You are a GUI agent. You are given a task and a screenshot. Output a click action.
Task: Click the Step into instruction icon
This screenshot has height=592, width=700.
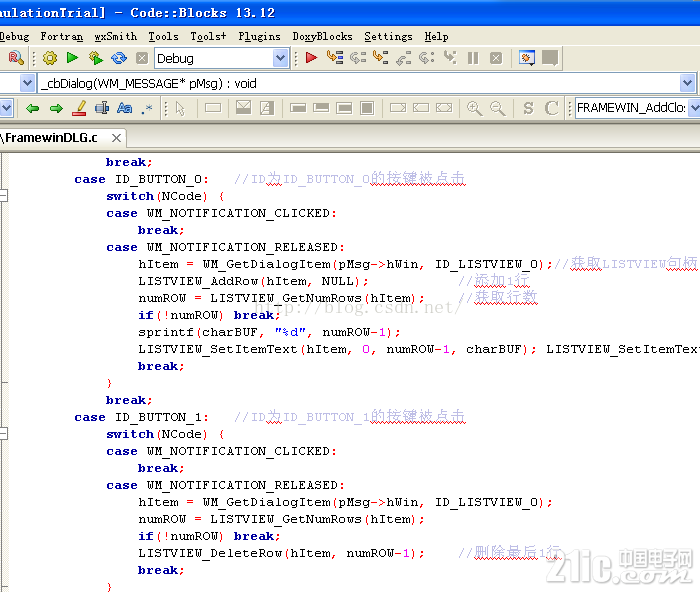(450, 58)
